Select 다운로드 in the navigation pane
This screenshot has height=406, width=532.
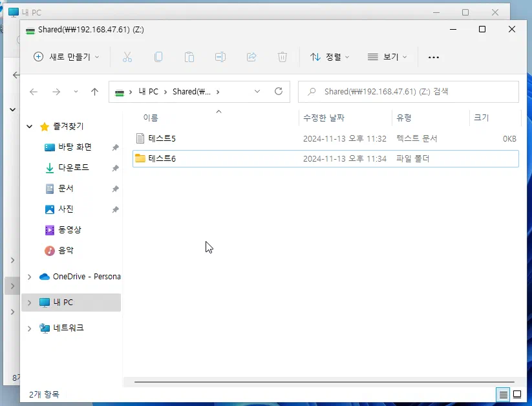coord(73,167)
